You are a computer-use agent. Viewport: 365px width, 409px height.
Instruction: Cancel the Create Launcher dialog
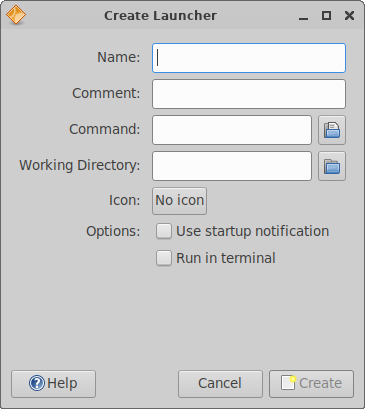coord(220,384)
